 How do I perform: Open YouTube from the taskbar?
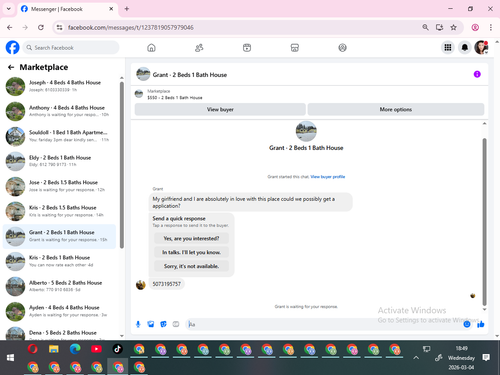click(x=96, y=349)
